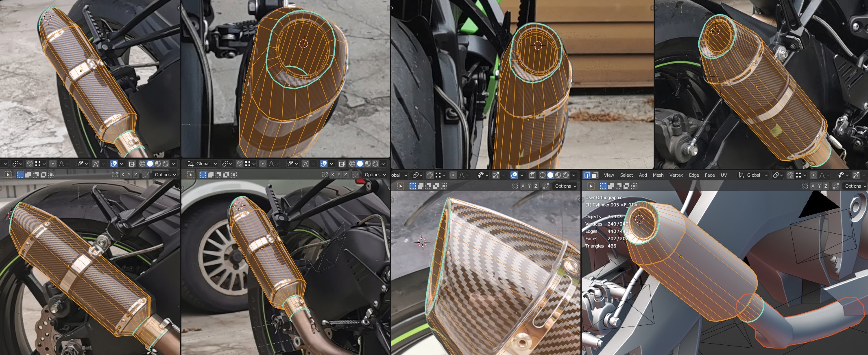Screen dimensions: 868x355
Task: Choose extend-selection mode in rightmost lower viewport
Action: 611,186
